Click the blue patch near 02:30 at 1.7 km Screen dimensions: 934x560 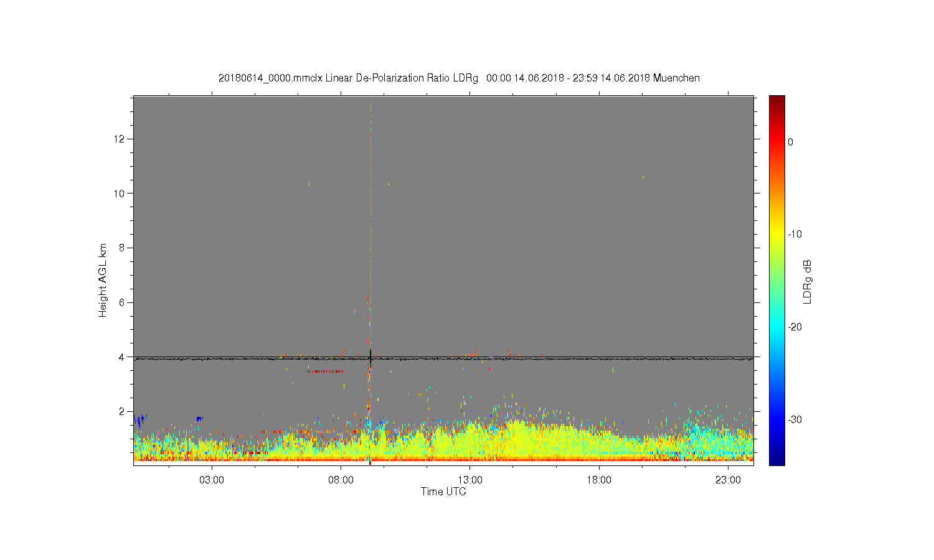[199, 419]
